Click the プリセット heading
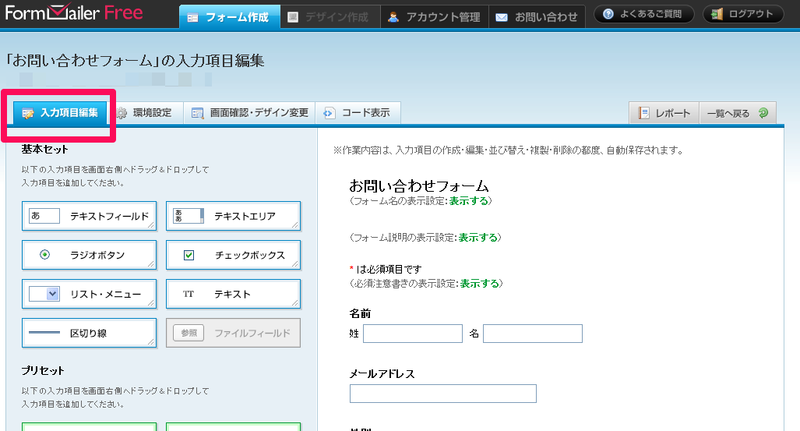800x431 pixels. [43, 371]
